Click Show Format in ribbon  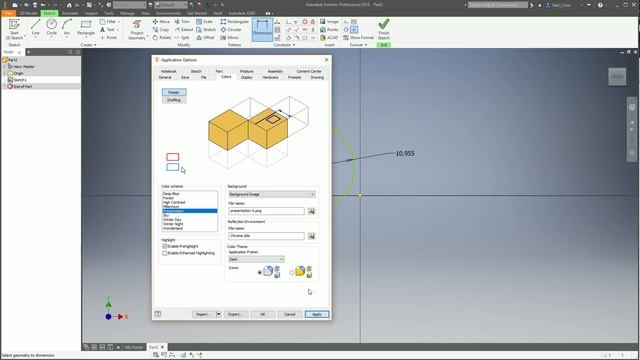click(x=358, y=38)
